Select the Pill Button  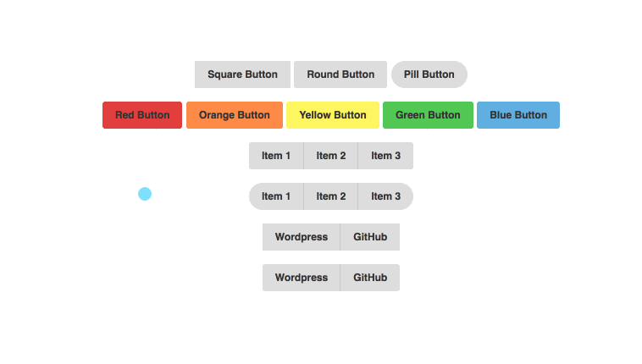pyautogui.click(x=429, y=74)
